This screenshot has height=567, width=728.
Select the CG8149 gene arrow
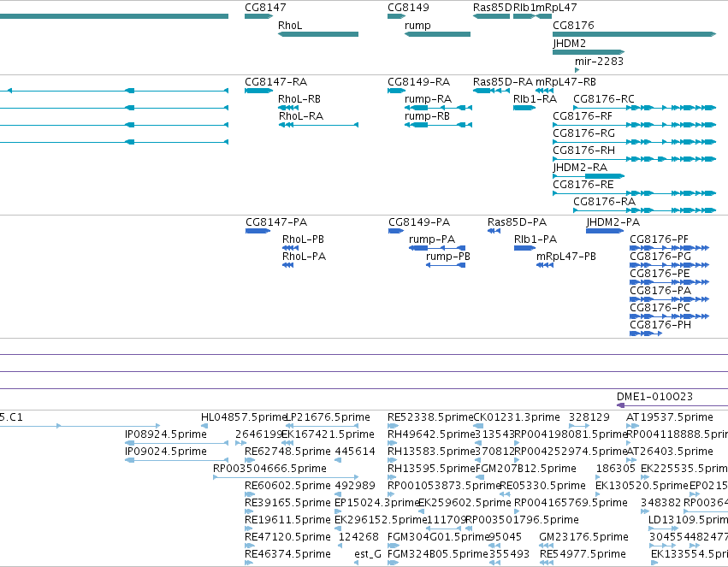click(x=396, y=16)
